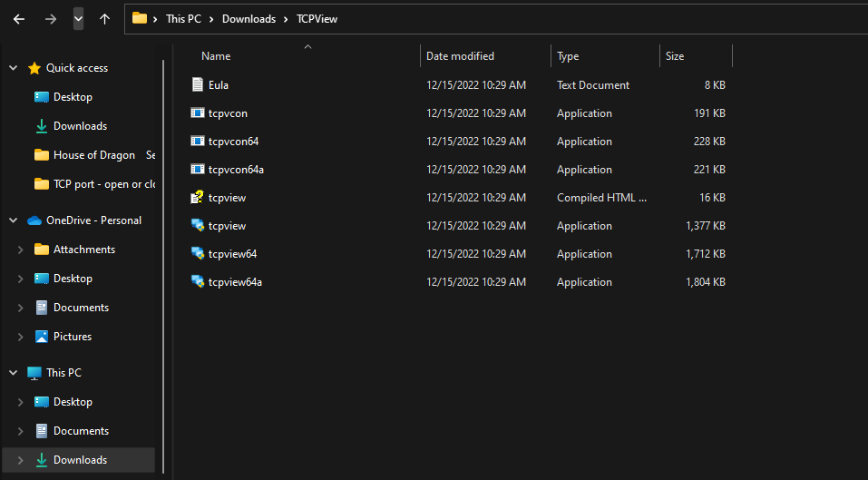868x480 pixels.
Task: Sort files by Type column header
Action: tap(568, 56)
